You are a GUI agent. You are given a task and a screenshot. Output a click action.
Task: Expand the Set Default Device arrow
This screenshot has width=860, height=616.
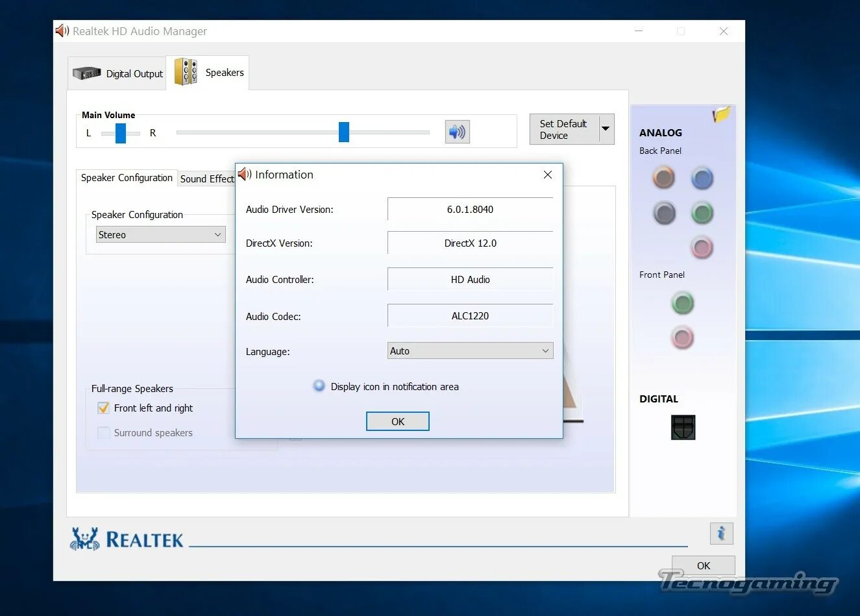tap(606, 129)
